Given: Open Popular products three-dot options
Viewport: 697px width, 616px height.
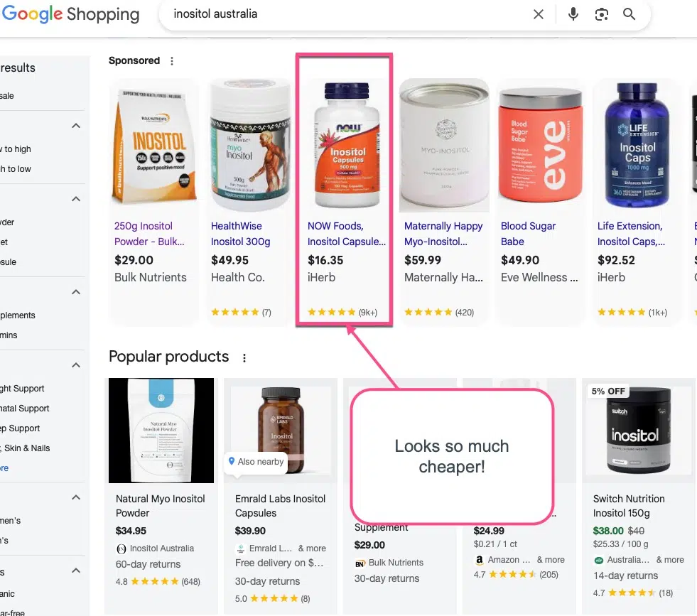Looking at the screenshot, I should coord(244,358).
